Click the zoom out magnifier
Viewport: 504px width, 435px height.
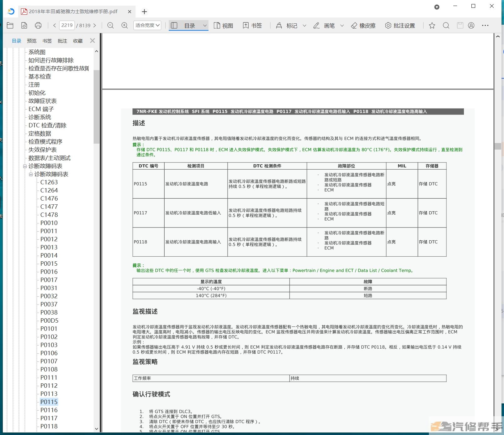click(111, 25)
